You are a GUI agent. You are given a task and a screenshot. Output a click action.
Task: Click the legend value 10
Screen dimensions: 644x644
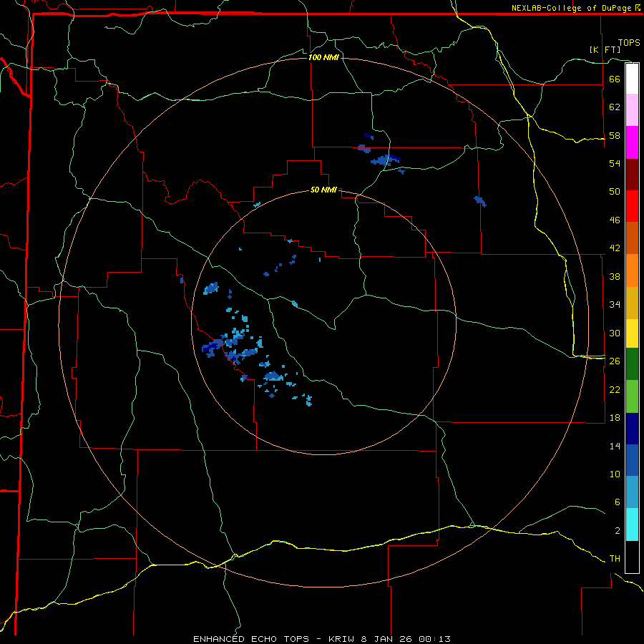615,474
